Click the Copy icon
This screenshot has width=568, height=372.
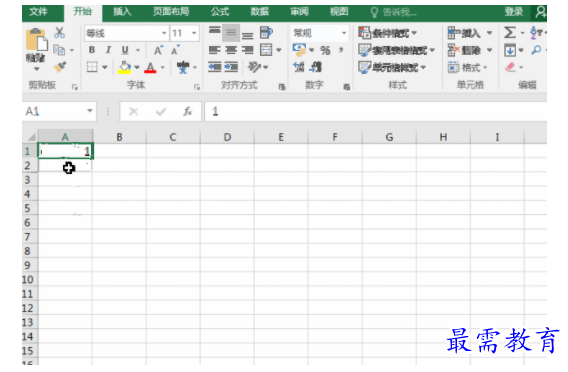click(x=59, y=50)
